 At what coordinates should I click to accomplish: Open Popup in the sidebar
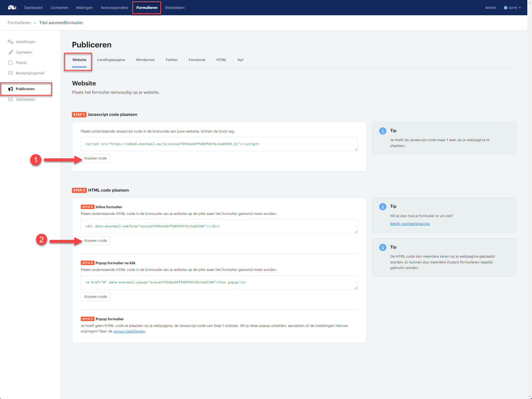click(x=21, y=63)
